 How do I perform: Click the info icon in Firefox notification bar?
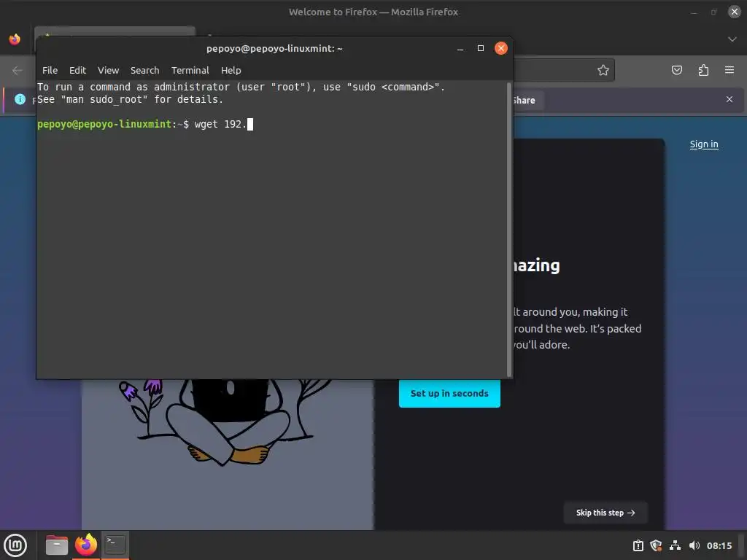click(x=20, y=99)
